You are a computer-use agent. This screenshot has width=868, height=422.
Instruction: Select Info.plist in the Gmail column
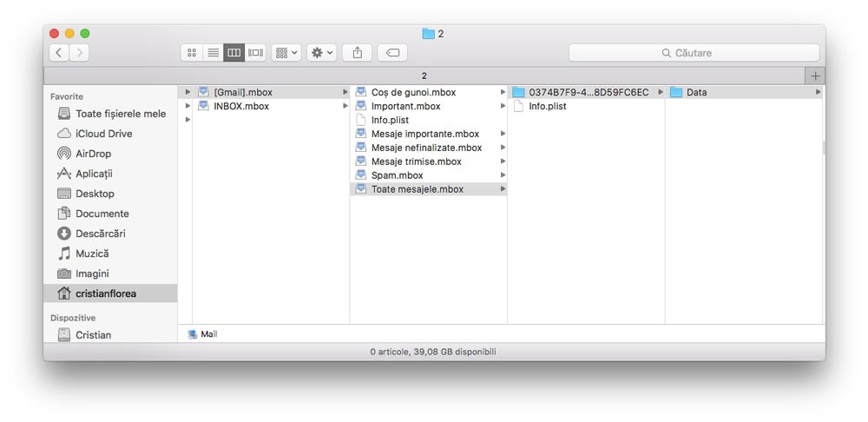[429, 120]
